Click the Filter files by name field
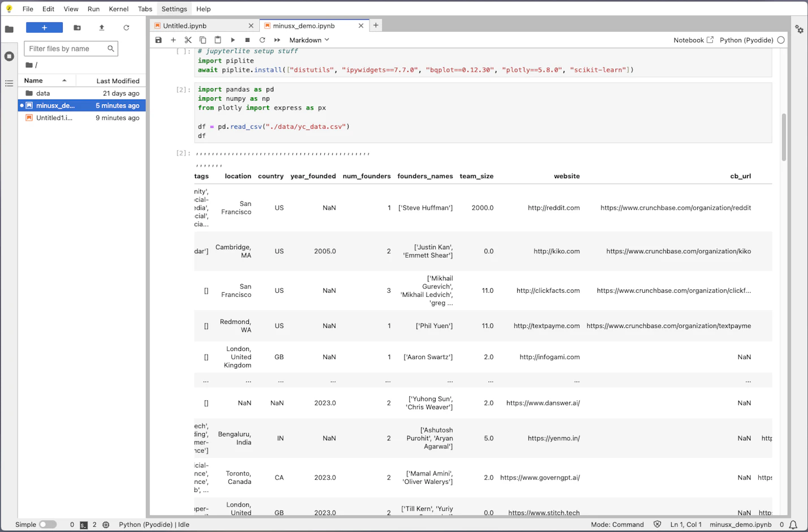This screenshot has width=808, height=532. 67,49
